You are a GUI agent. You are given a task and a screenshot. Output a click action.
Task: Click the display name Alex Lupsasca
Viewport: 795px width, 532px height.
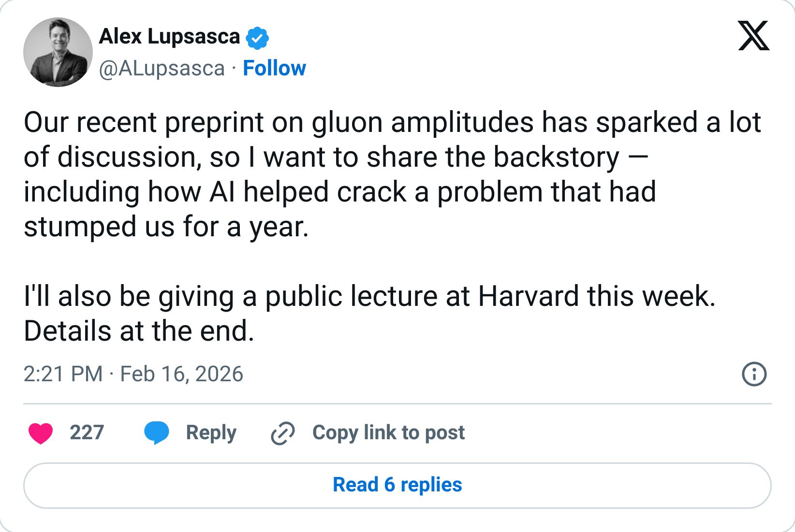pos(169,36)
